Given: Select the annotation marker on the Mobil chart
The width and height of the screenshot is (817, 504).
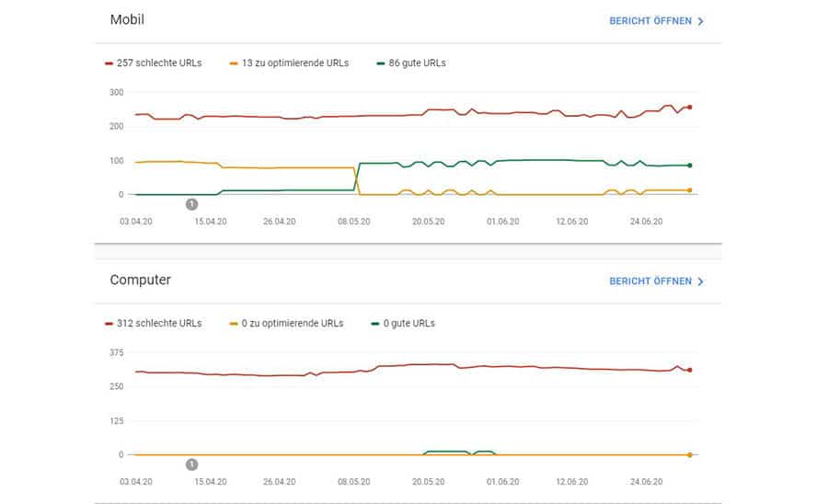Looking at the screenshot, I should coord(191,204).
